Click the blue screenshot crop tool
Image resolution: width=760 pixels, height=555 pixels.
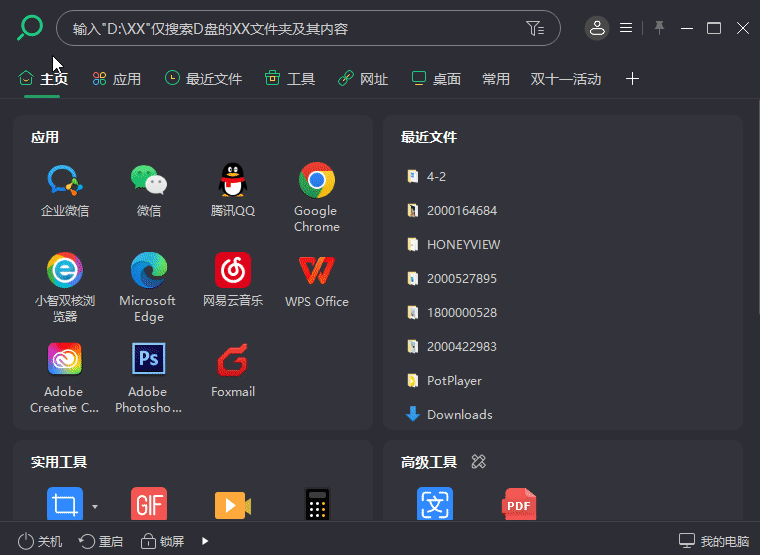tap(64, 504)
